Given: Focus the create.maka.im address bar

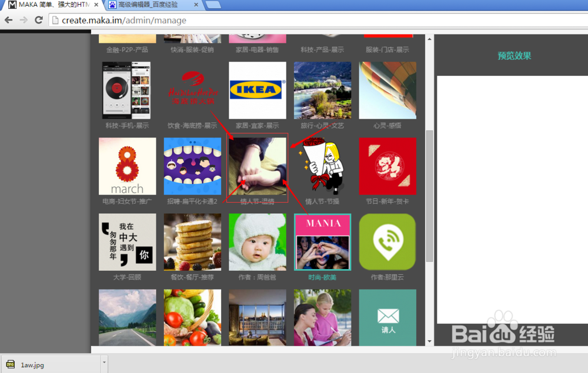Looking at the screenshot, I should (319, 20).
